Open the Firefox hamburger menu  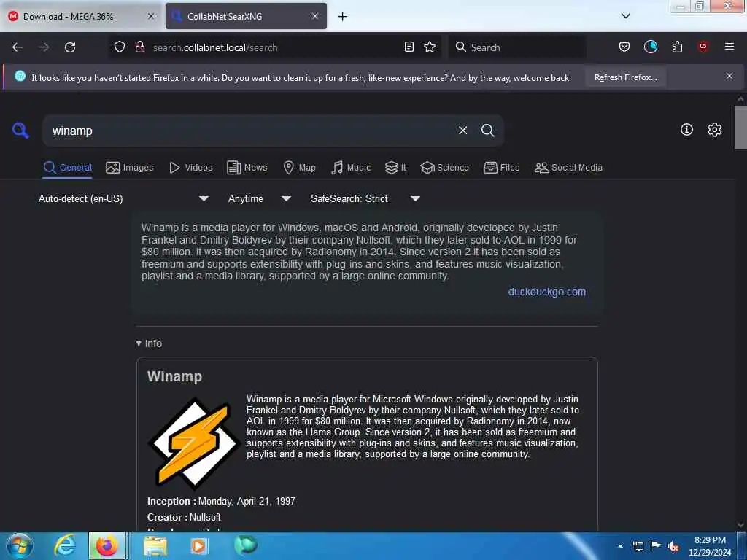[x=729, y=47]
